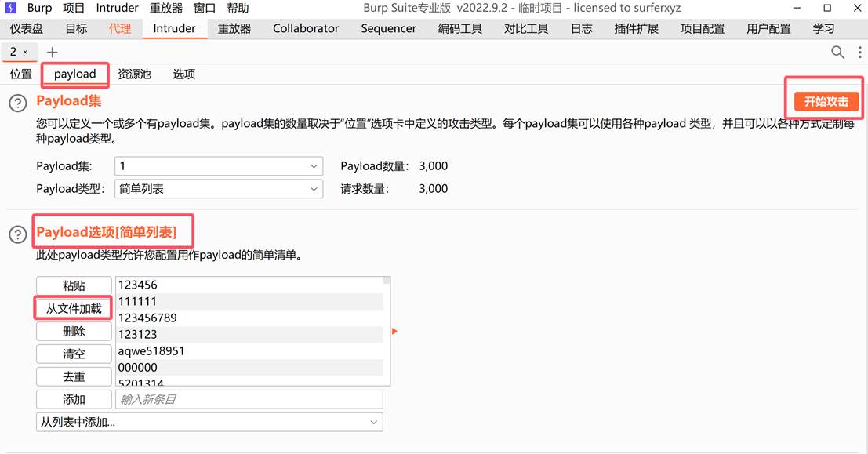Close Intruder tab 2 with its x
This screenshot has height=454, width=868.
pyautogui.click(x=25, y=52)
